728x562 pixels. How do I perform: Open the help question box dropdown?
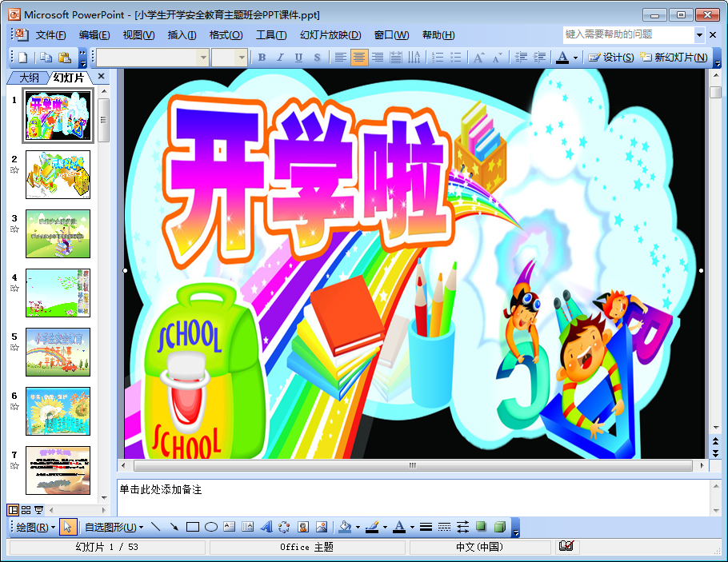pyautogui.click(x=699, y=35)
